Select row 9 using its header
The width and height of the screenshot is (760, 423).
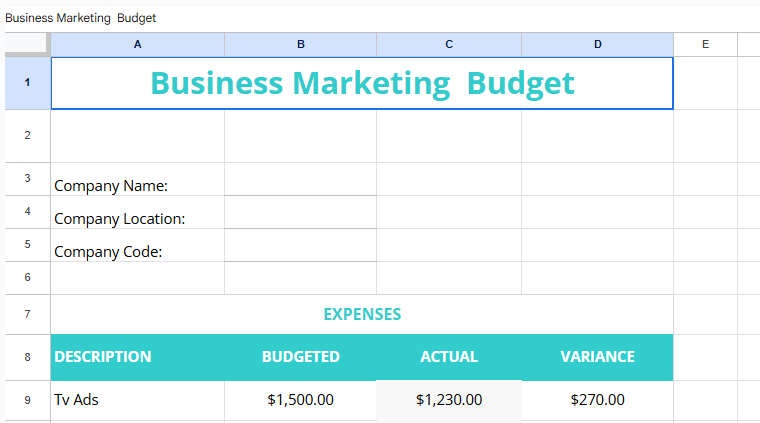(26, 400)
